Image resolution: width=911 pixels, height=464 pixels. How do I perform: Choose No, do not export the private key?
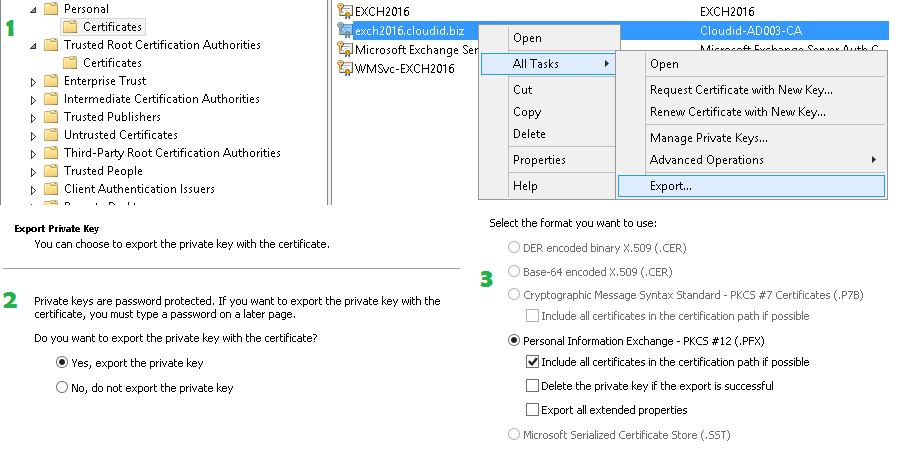click(x=62, y=387)
